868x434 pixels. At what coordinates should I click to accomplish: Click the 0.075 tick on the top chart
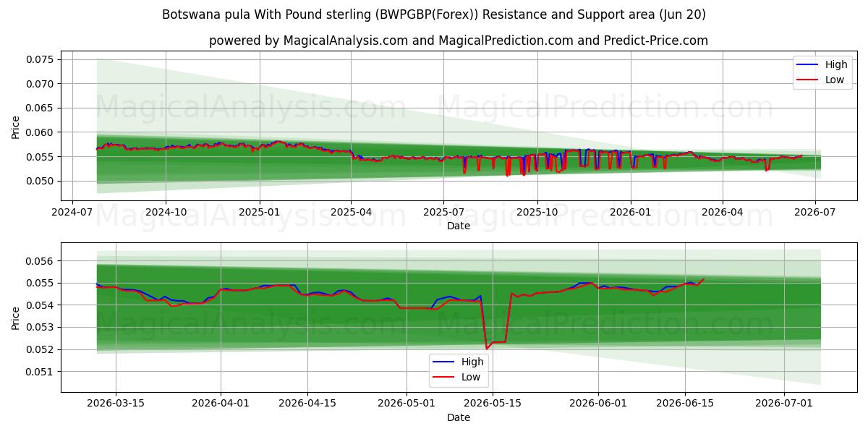tap(41, 59)
